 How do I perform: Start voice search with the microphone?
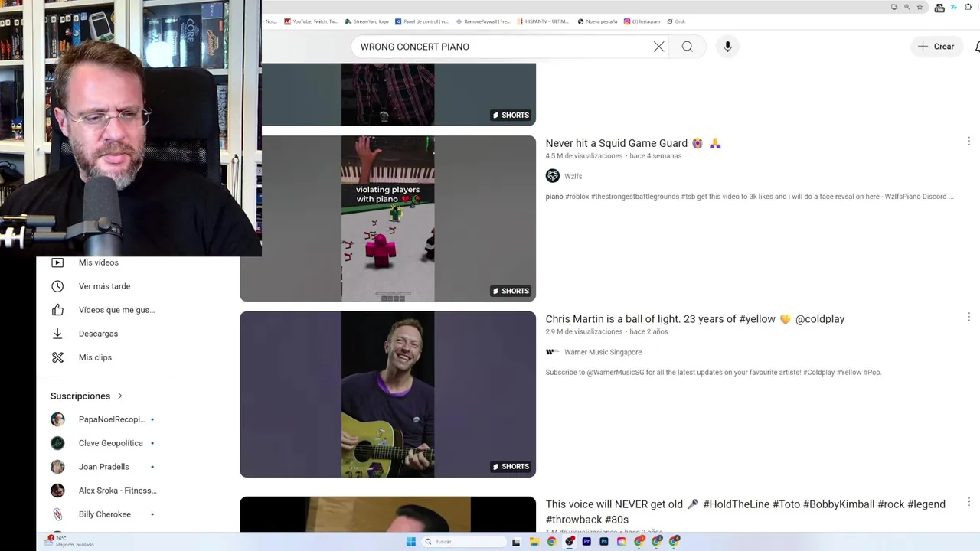click(727, 47)
